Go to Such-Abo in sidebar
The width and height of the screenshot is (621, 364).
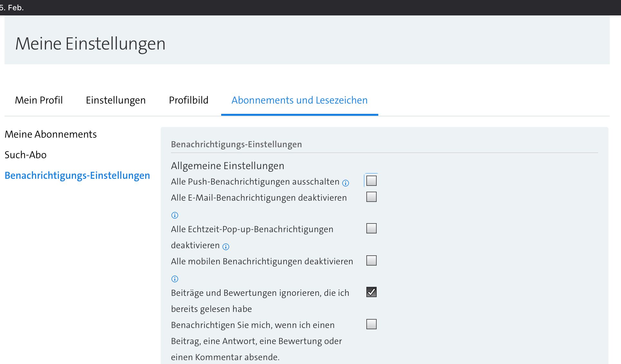click(25, 155)
